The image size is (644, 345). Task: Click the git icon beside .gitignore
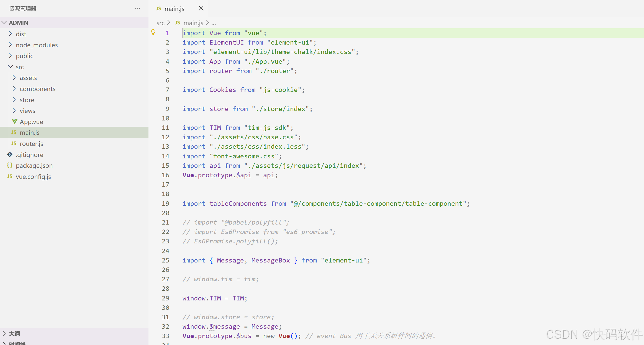coord(10,155)
